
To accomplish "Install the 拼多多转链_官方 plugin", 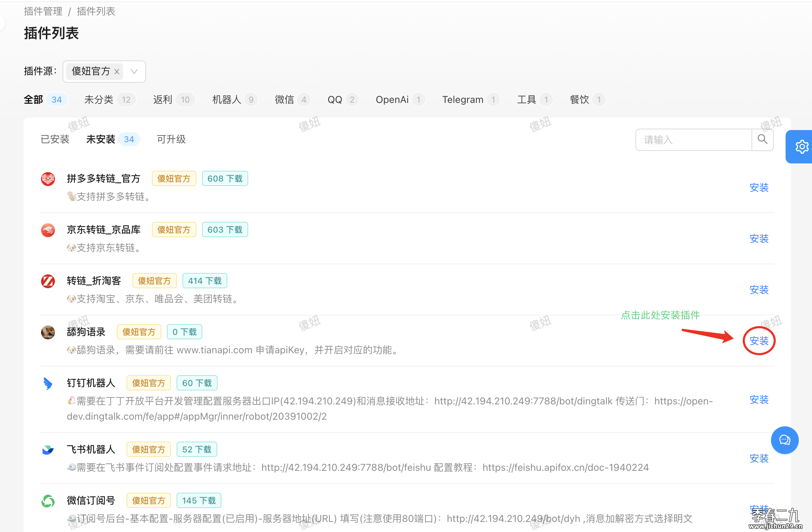I will click(x=759, y=188).
